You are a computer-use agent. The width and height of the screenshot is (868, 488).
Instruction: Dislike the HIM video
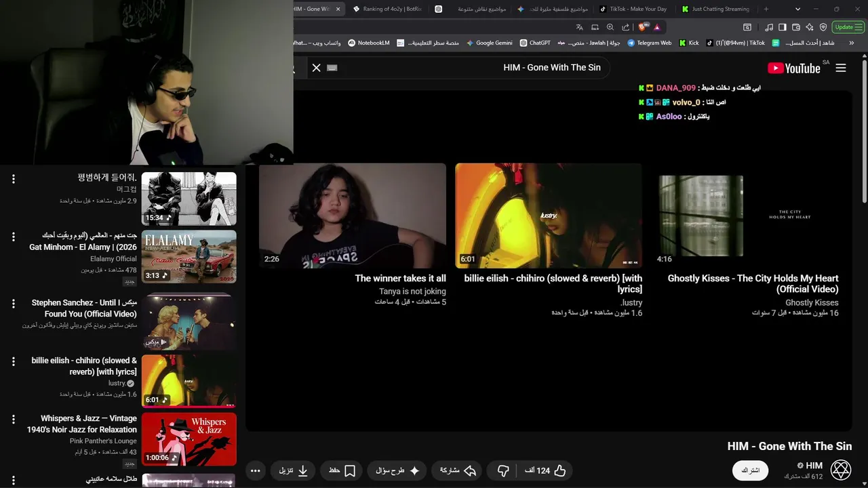pyautogui.click(x=503, y=470)
